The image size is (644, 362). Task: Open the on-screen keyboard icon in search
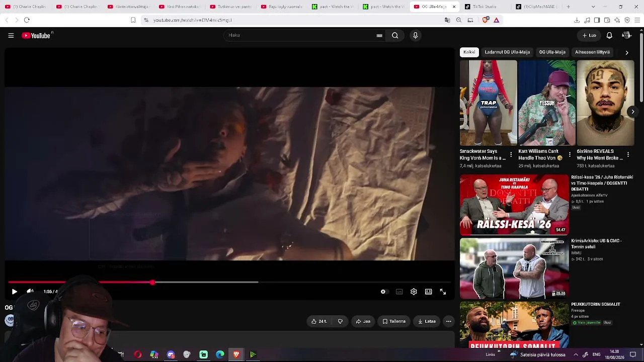click(379, 35)
